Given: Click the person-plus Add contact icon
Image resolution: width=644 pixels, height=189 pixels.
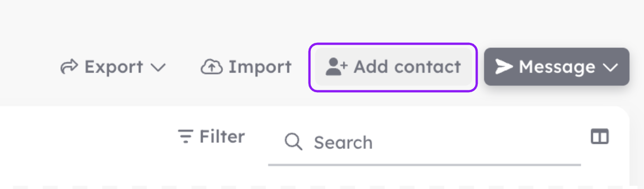Looking at the screenshot, I should [336, 67].
